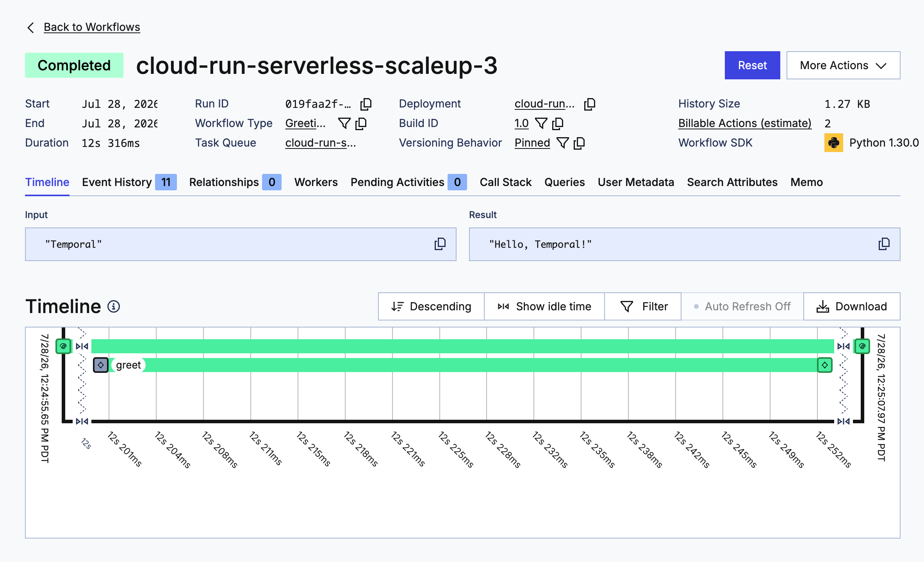Copy the Deployment name
924x562 pixels.
coord(590,104)
